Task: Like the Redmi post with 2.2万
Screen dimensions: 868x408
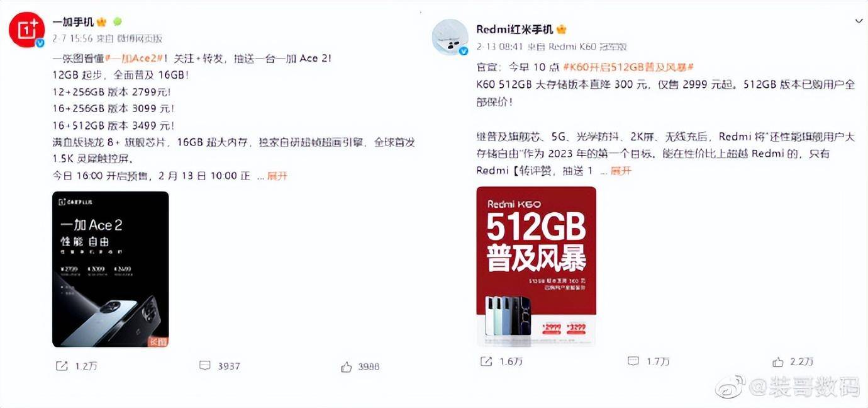Action: (x=778, y=361)
